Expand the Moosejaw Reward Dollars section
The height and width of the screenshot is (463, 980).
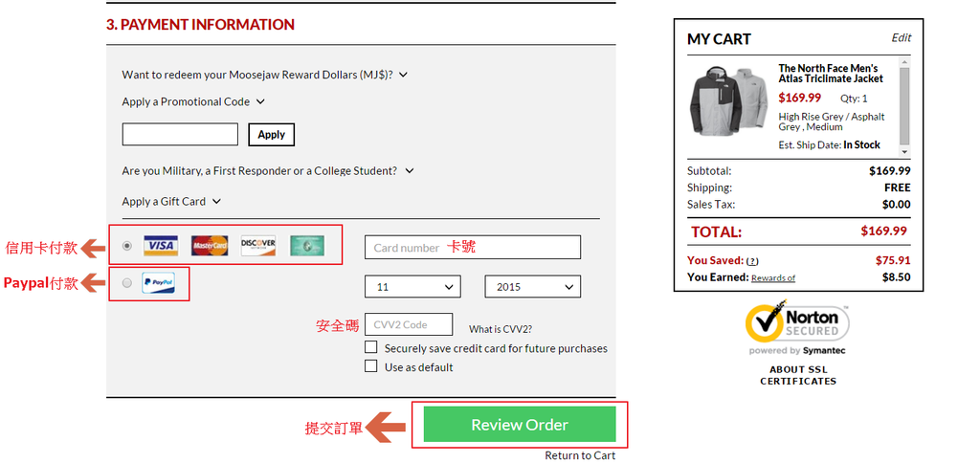click(264, 75)
